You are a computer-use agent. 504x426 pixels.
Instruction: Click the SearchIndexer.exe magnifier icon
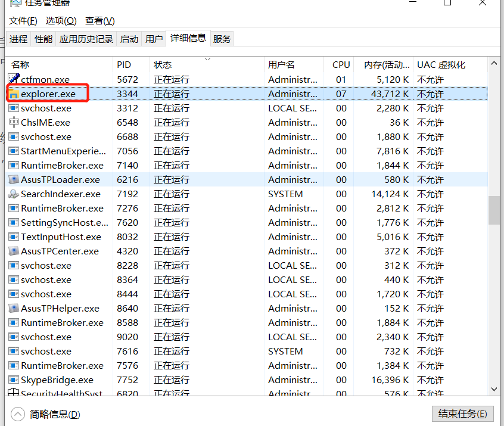tap(13, 194)
